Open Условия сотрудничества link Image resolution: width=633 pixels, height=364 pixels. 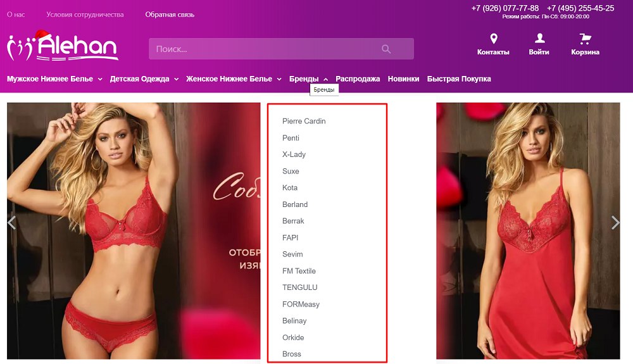(85, 15)
